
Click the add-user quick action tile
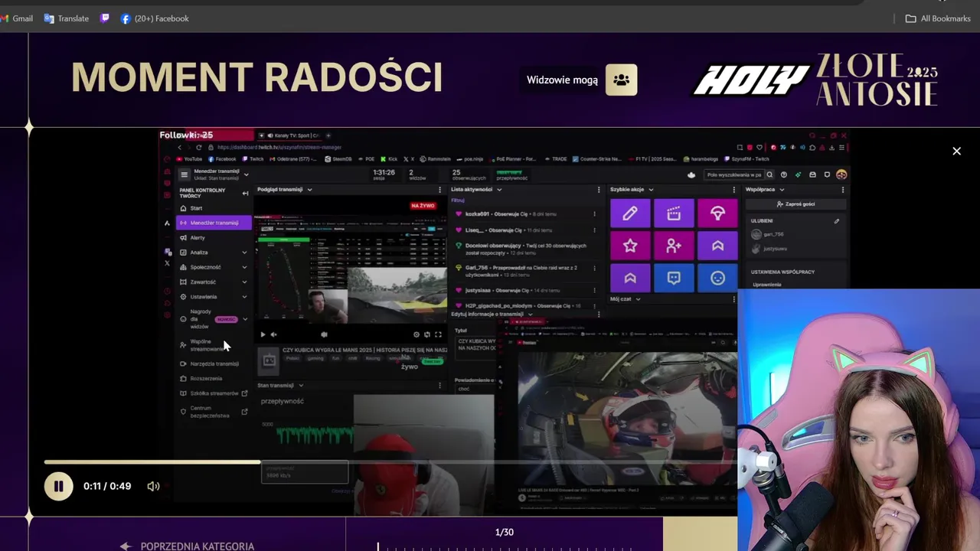click(x=674, y=246)
